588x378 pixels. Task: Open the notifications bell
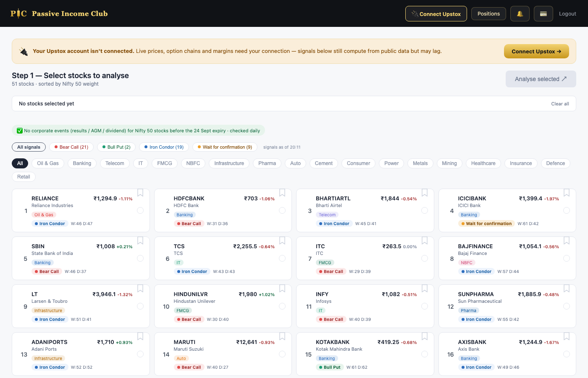[x=520, y=14]
